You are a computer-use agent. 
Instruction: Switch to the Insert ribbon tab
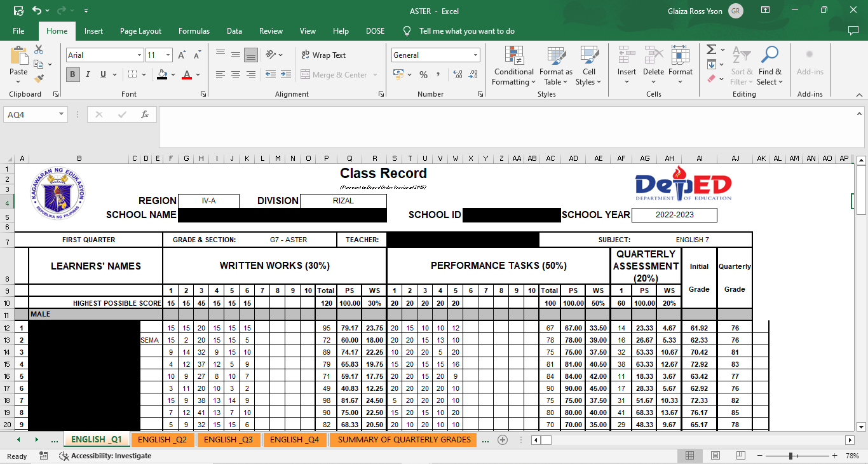(x=93, y=31)
